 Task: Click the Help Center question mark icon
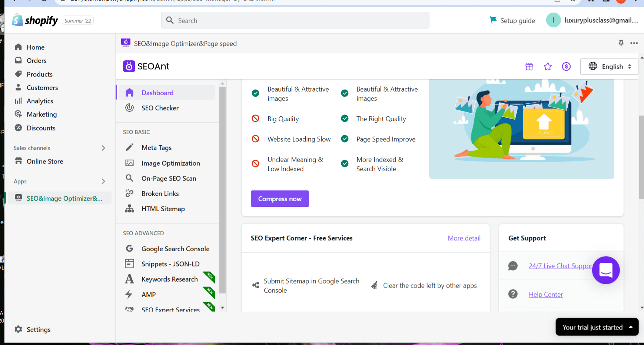(513, 294)
